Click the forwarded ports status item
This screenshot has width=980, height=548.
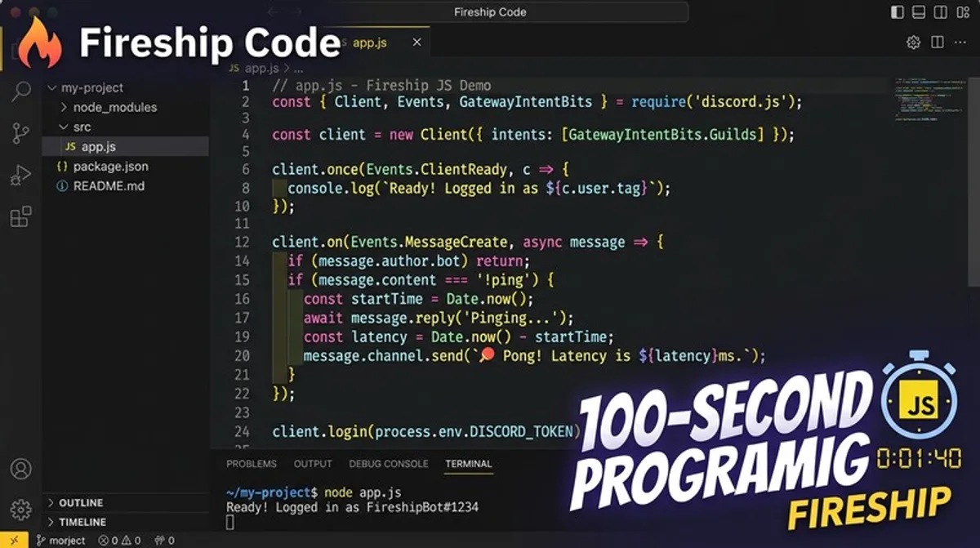[163, 540]
